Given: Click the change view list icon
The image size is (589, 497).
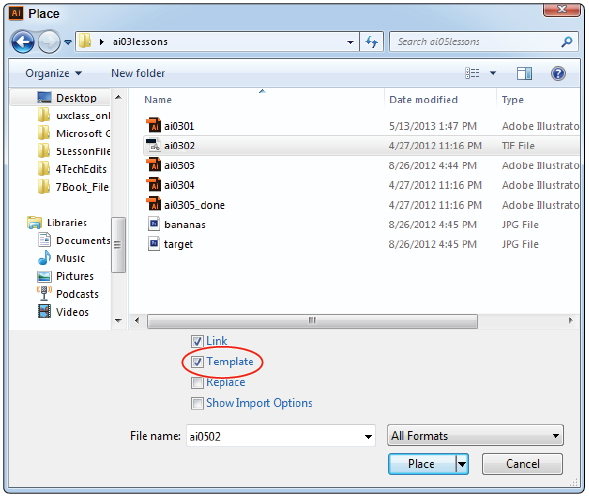Looking at the screenshot, I should [472, 73].
